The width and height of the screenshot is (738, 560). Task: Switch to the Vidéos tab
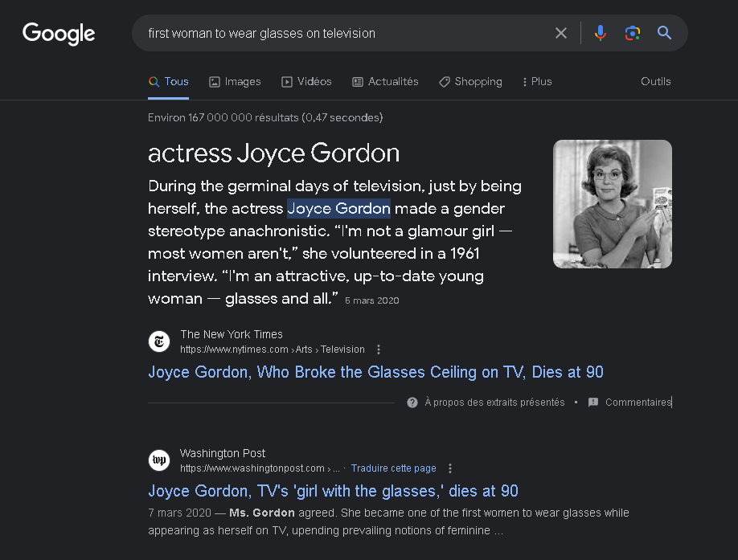click(306, 81)
